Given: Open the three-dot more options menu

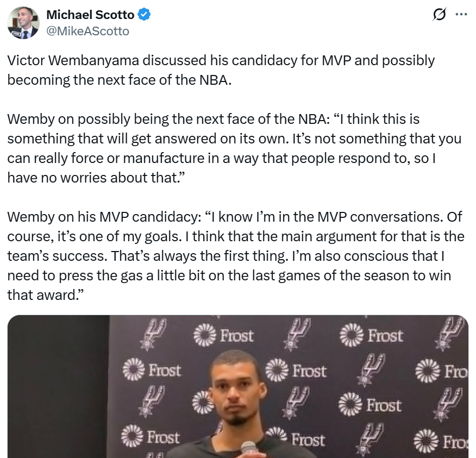Looking at the screenshot, I should coord(460,15).
